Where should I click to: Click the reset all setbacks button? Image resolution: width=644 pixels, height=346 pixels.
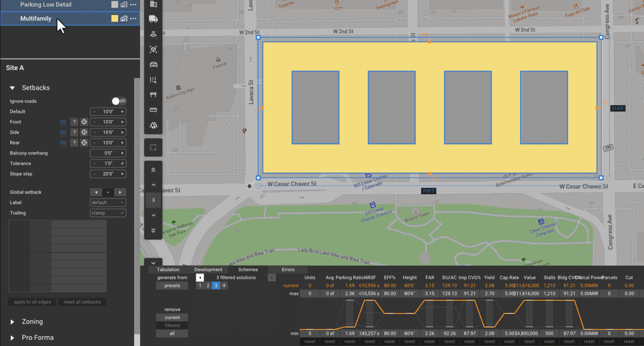[82, 302]
